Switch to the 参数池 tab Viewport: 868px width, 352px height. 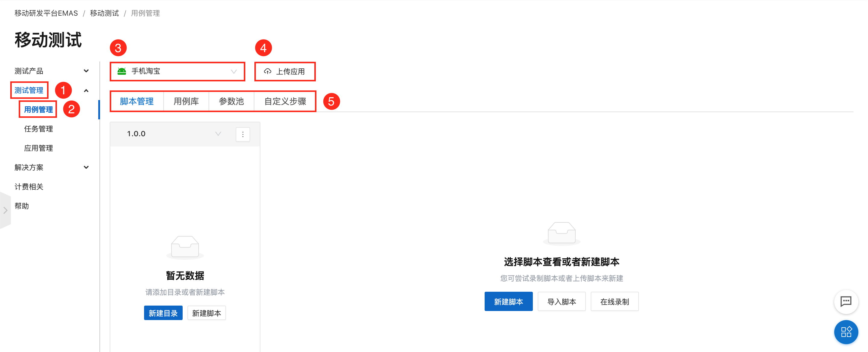click(231, 101)
